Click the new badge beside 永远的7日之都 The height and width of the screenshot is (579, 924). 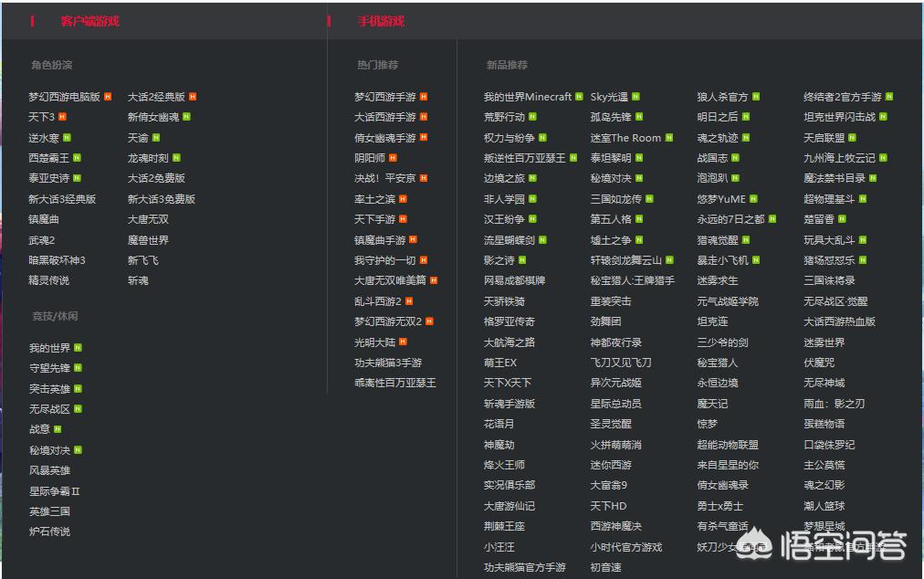pos(772,219)
